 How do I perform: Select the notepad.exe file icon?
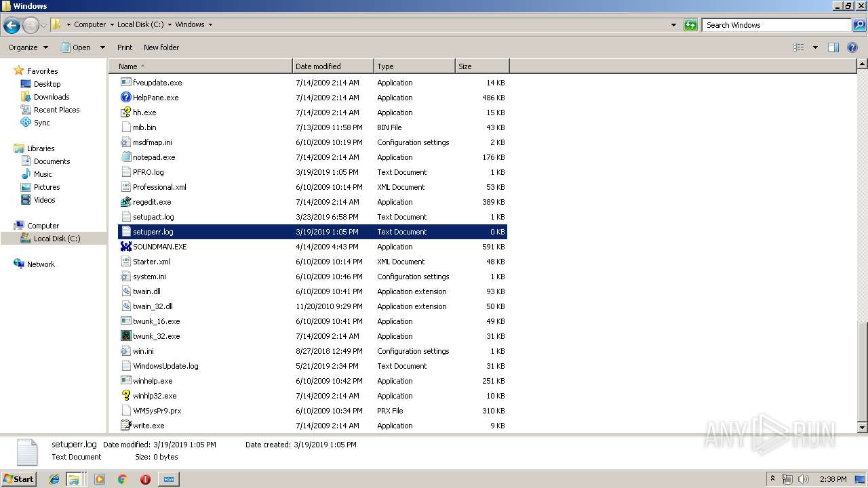click(x=125, y=157)
